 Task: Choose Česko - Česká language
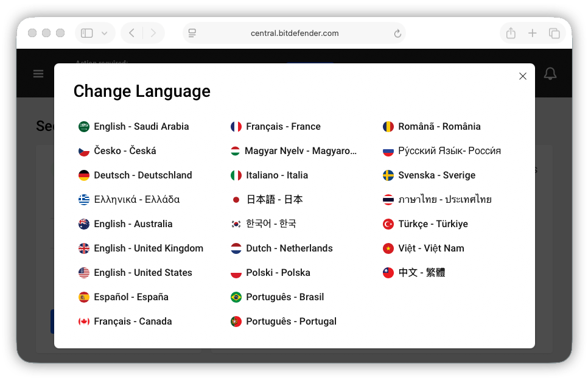[x=117, y=151]
